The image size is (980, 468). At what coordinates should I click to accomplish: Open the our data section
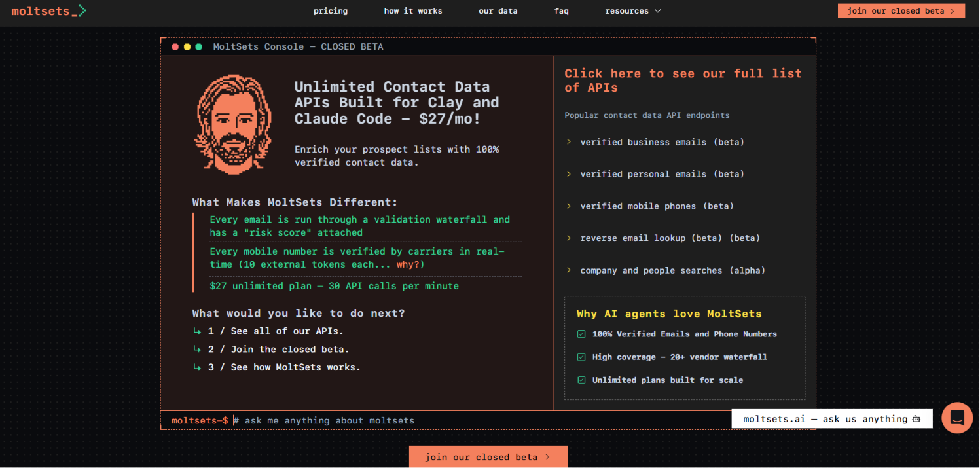click(498, 11)
